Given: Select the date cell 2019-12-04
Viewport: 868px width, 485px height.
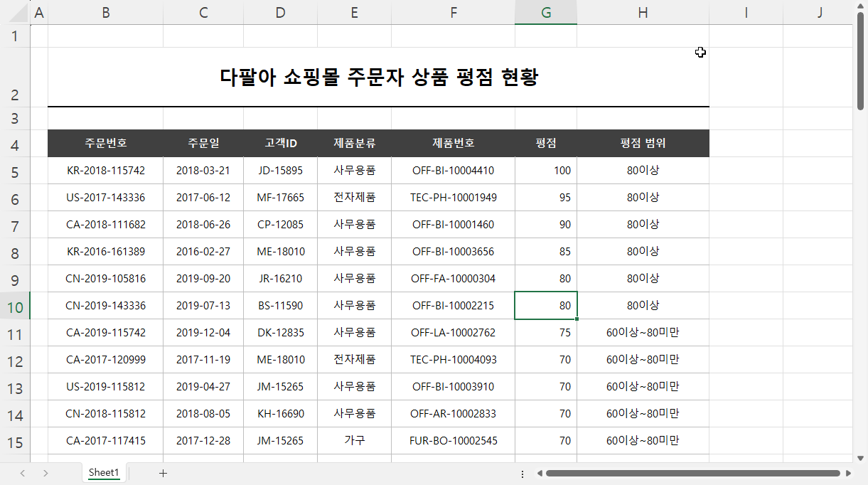Looking at the screenshot, I should pos(203,333).
